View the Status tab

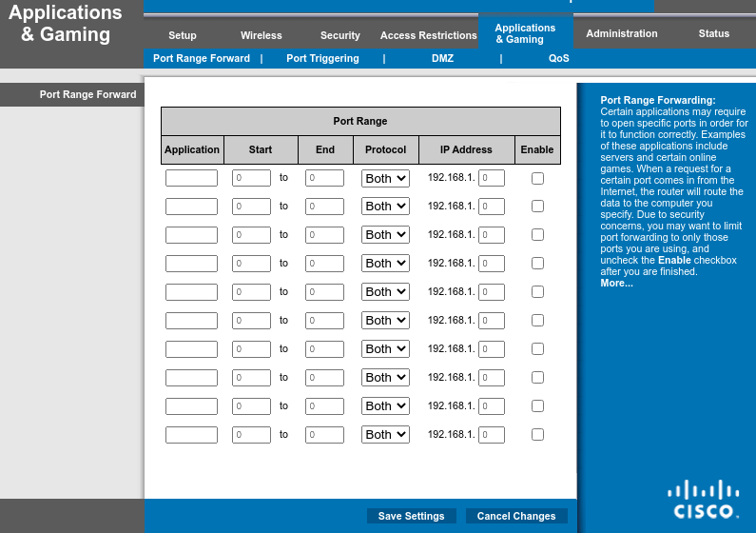713,33
